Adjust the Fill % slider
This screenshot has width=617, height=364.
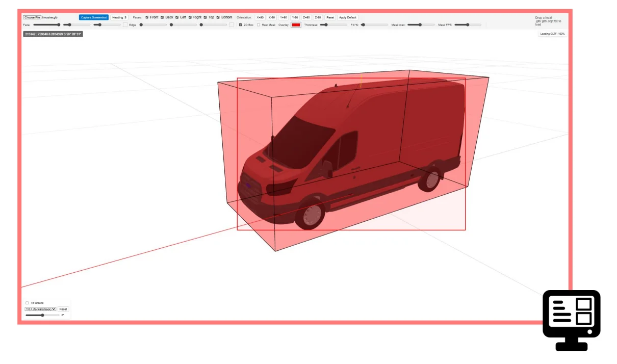click(375, 24)
